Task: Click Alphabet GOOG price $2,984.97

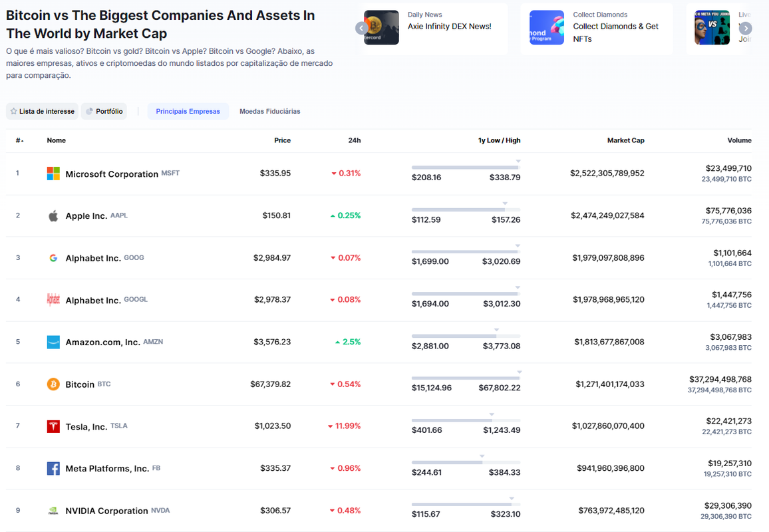Action: pyautogui.click(x=271, y=257)
